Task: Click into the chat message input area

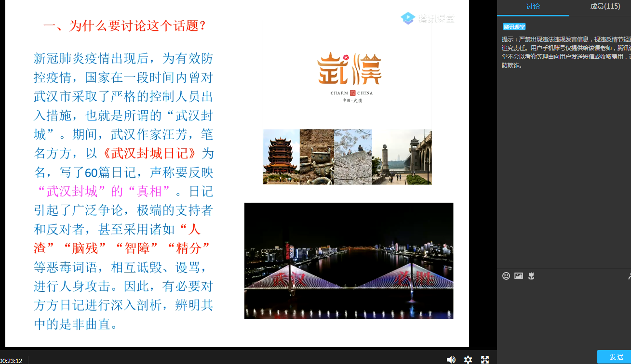Action: tap(564, 313)
